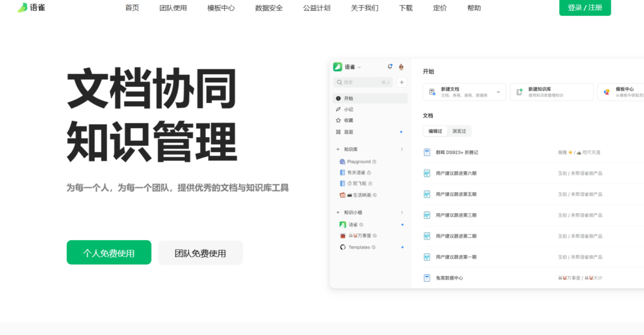This screenshot has width=644, height=335.
Task: Focus the 搜索 search field
Action: click(363, 82)
